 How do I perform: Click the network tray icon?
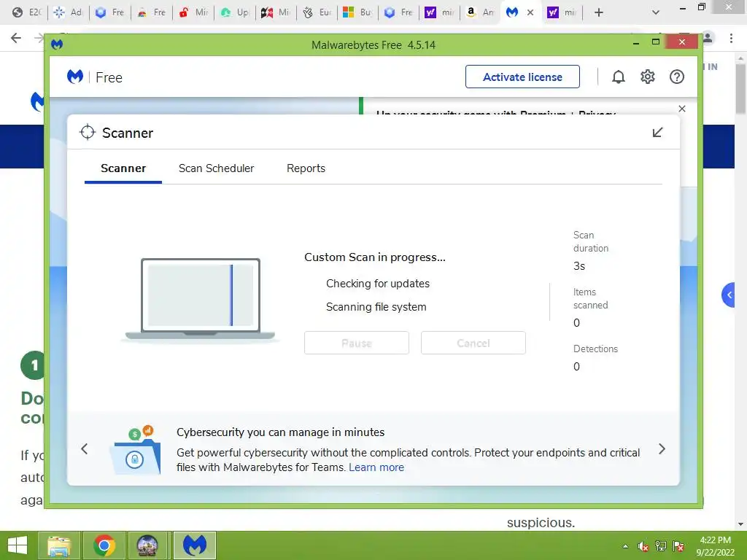[x=661, y=546]
